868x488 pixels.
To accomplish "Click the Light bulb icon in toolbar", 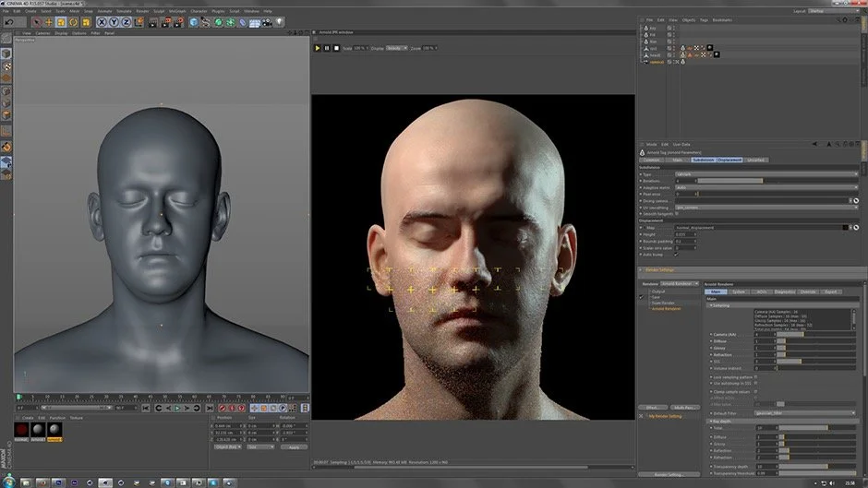I will click(281, 22).
